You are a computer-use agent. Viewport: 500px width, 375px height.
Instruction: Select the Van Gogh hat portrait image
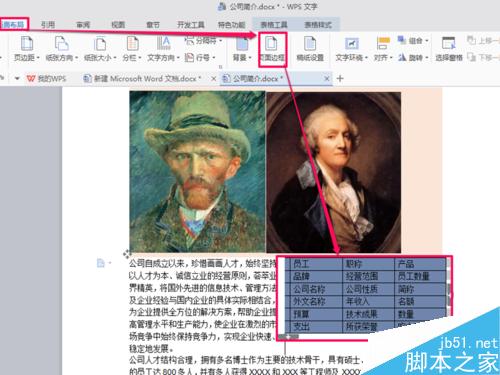click(197, 171)
